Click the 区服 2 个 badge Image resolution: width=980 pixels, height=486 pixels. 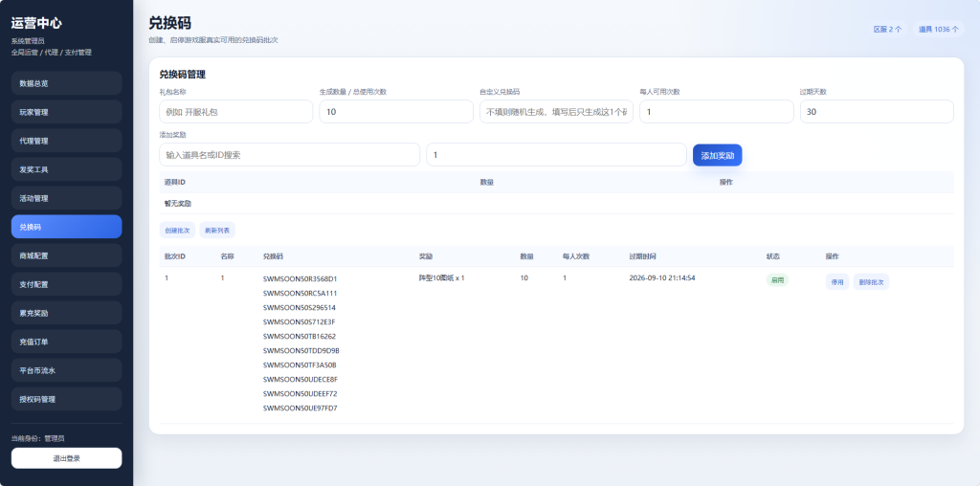(x=887, y=30)
